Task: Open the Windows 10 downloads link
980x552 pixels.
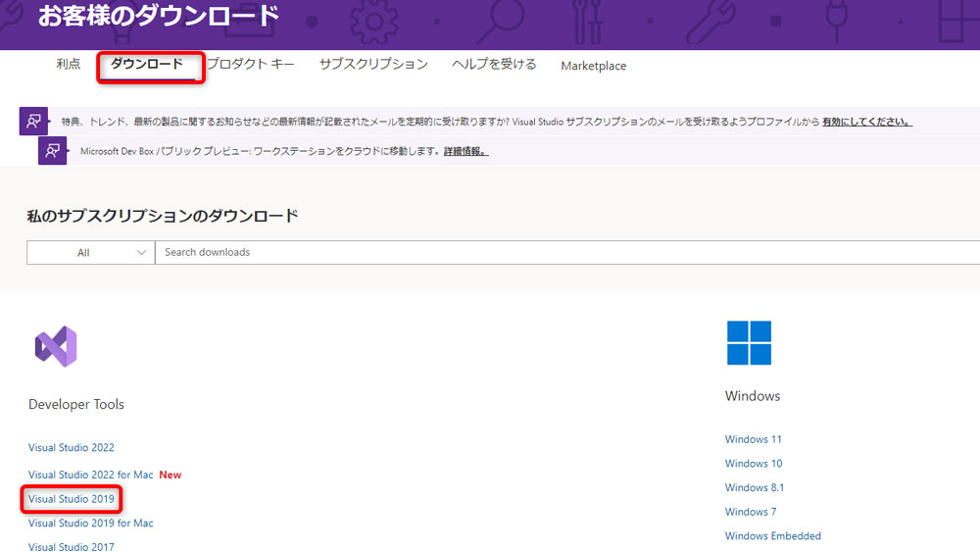Action: click(753, 463)
